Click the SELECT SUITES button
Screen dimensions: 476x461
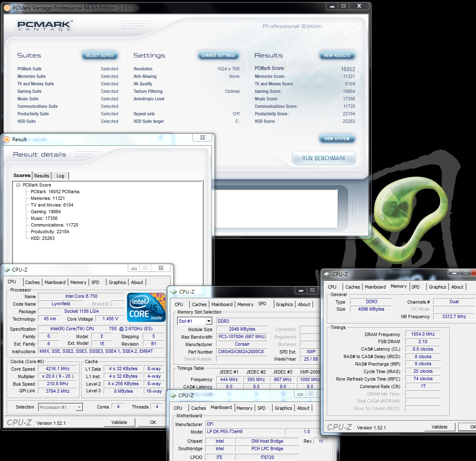click(x=100, y=55)
